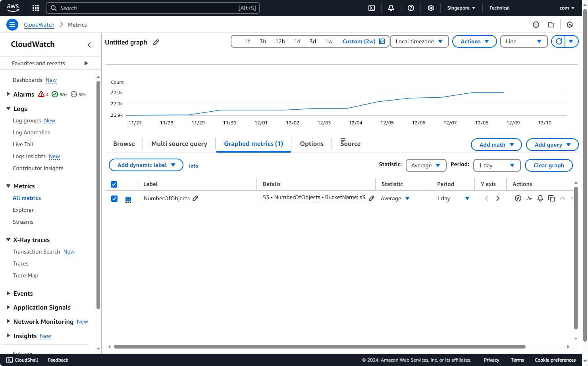Collapse the Logs section

pyautogui.click(x=8, y=108)
